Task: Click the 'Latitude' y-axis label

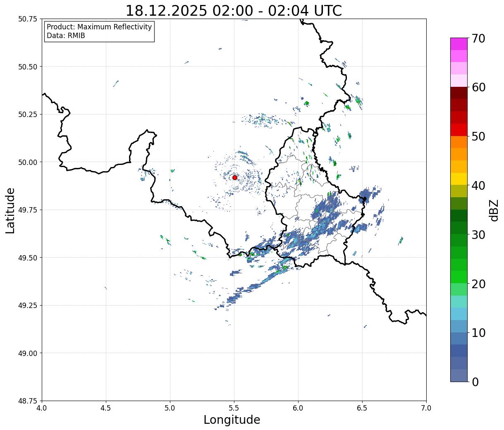Action: tap(10, 210)
